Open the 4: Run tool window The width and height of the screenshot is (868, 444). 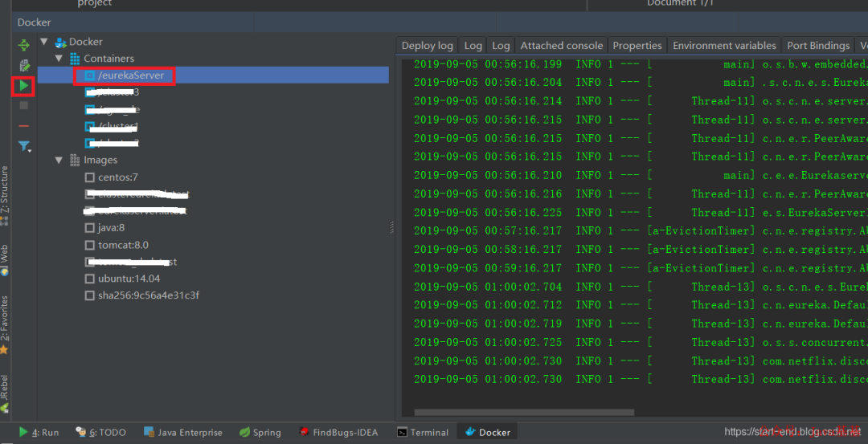coord(39,433)
